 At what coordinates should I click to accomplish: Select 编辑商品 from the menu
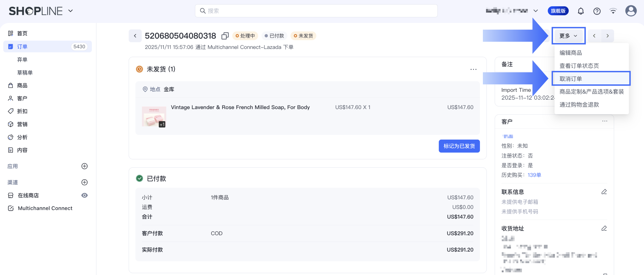[x=592, y=53]
